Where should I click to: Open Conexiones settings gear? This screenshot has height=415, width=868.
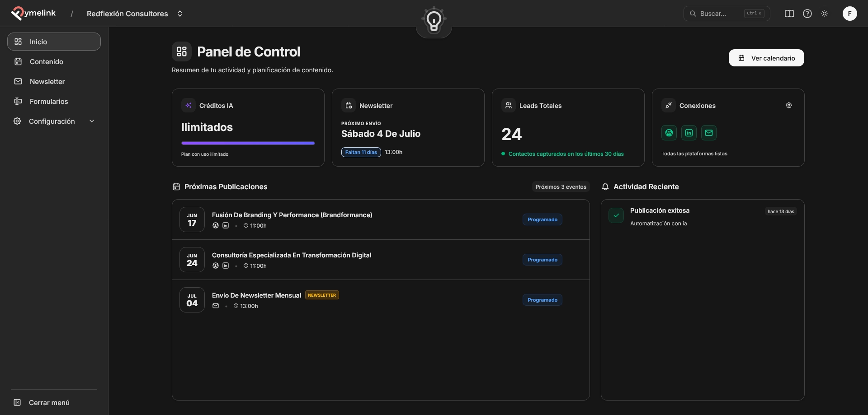(x=789, y=105)
